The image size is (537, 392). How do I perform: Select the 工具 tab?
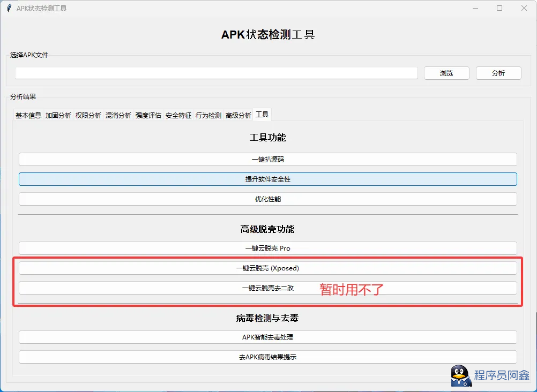[x=262, y=115]
